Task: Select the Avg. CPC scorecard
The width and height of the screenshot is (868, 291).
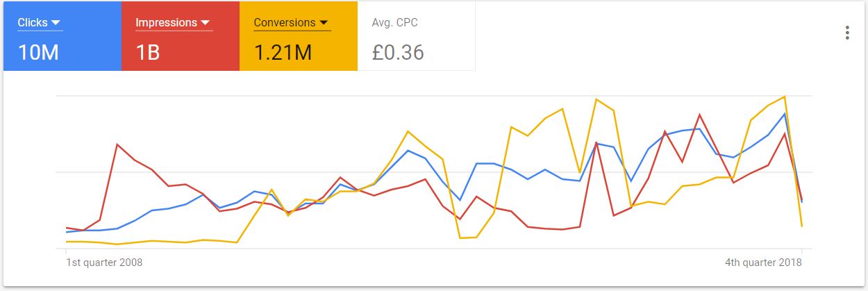Action: click(x=417, y=36)
